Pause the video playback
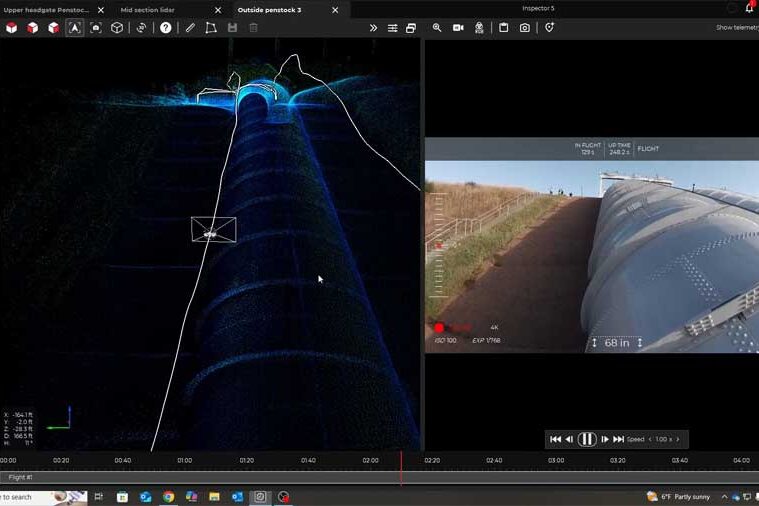This screenshot has width=759, height=506. 587,439
